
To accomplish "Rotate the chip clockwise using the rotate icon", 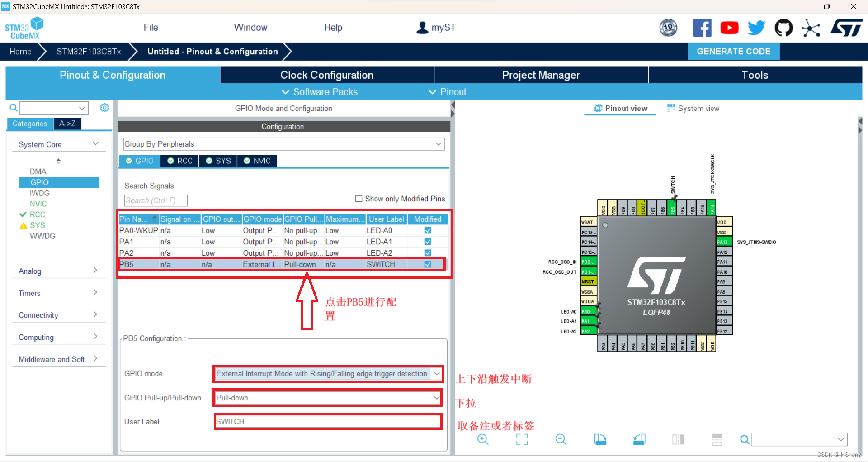I will 600,439.
